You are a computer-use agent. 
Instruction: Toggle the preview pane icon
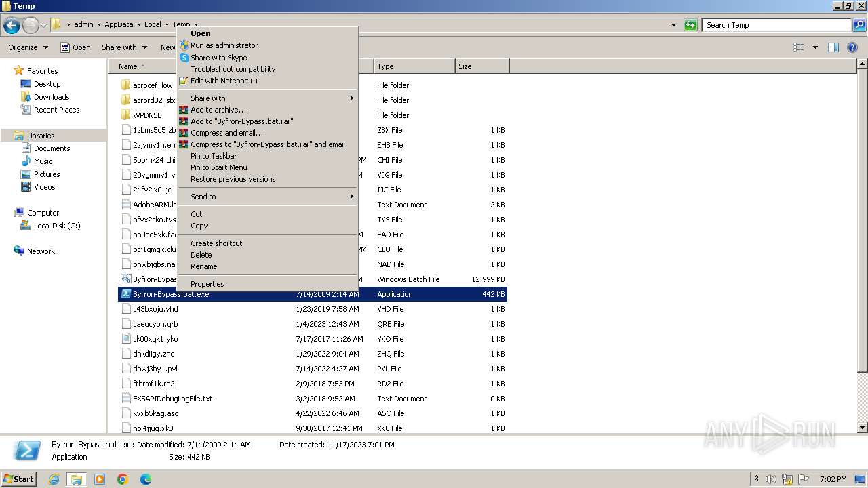pos(833,47)
